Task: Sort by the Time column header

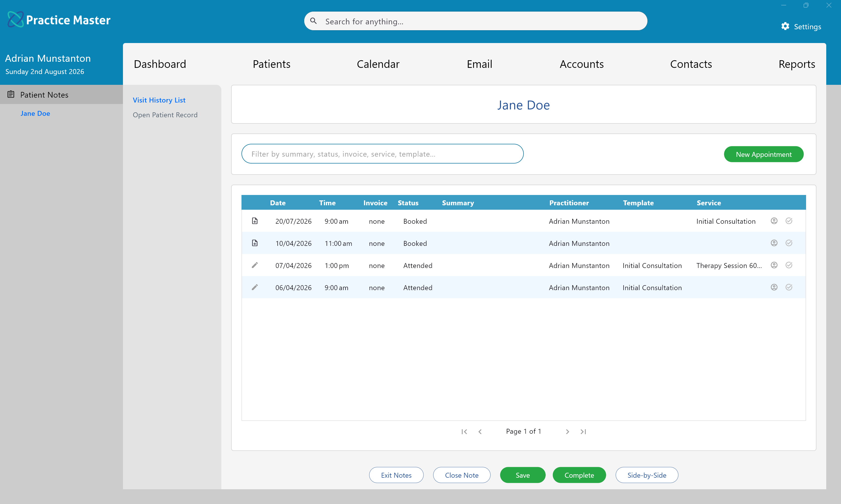Action: tap(328, 203)
